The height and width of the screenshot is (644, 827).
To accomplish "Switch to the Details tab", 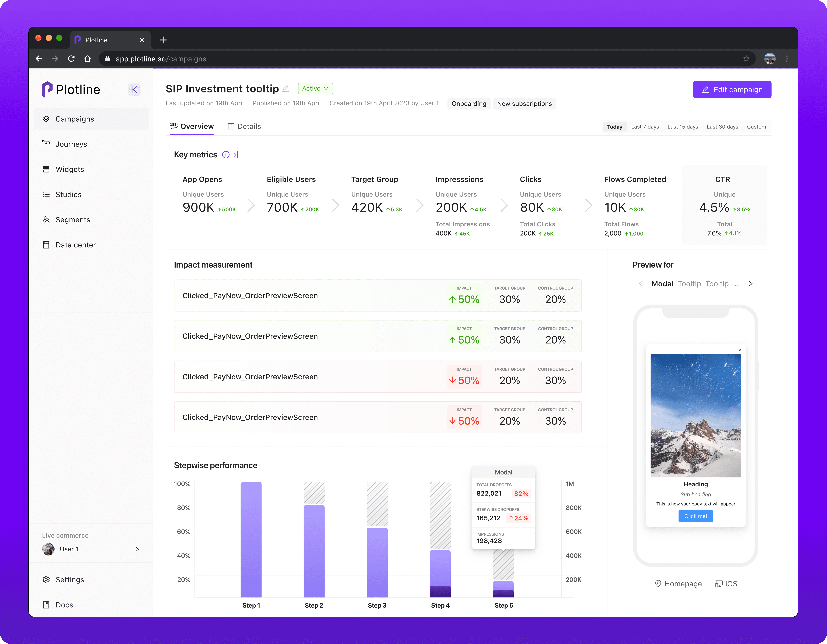I will [244, 127].
